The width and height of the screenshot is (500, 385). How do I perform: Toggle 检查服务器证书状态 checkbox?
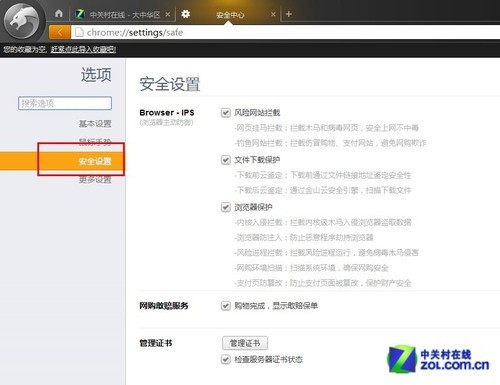click(x=226, y=359)
